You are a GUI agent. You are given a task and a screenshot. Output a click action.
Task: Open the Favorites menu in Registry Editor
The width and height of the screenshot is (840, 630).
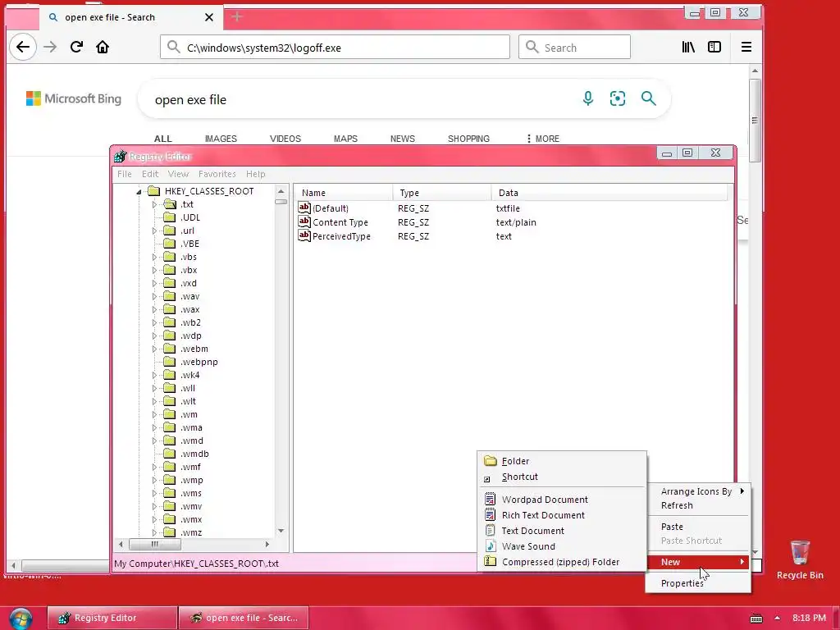pos(217,174)
